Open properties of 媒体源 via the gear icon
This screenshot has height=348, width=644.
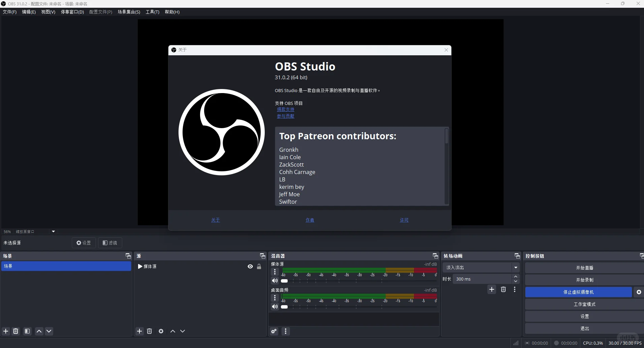[x=161, y=331]
